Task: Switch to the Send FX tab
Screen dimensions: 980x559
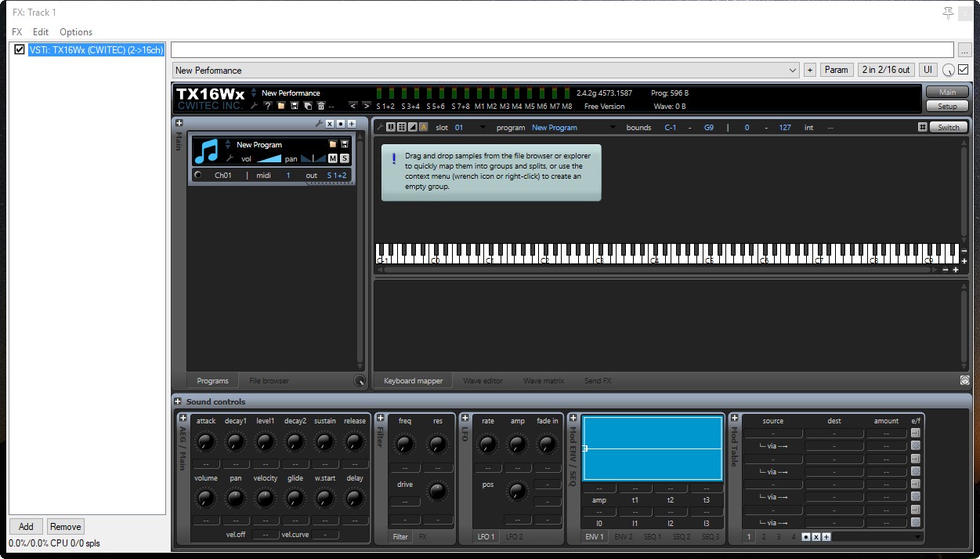Action: [x=598, y=381]
